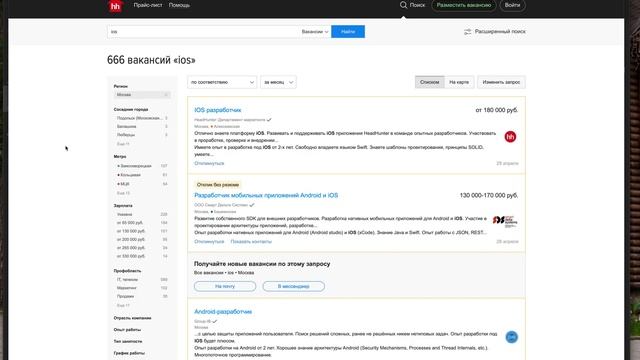
Task: Click the blue Найти button
Action: [348, 31]
